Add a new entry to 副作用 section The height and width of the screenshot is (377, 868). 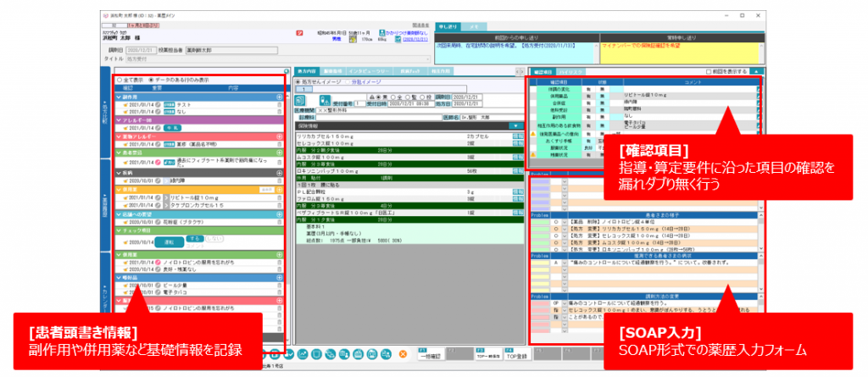point(280,97)
